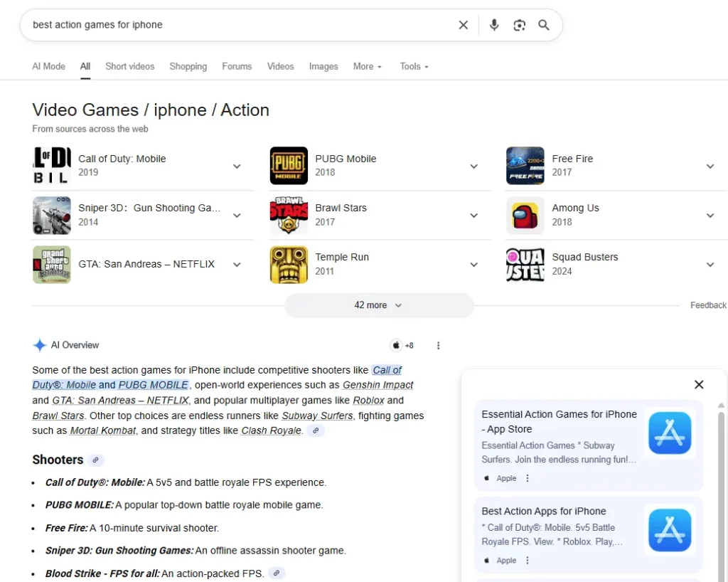
Task: Open Brawl Stars game icon
Action: tap(289, 215)
